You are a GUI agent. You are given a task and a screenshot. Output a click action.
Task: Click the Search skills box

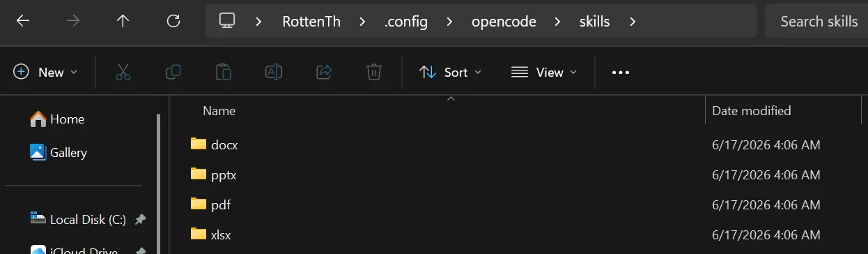click(x=816, y=22)
